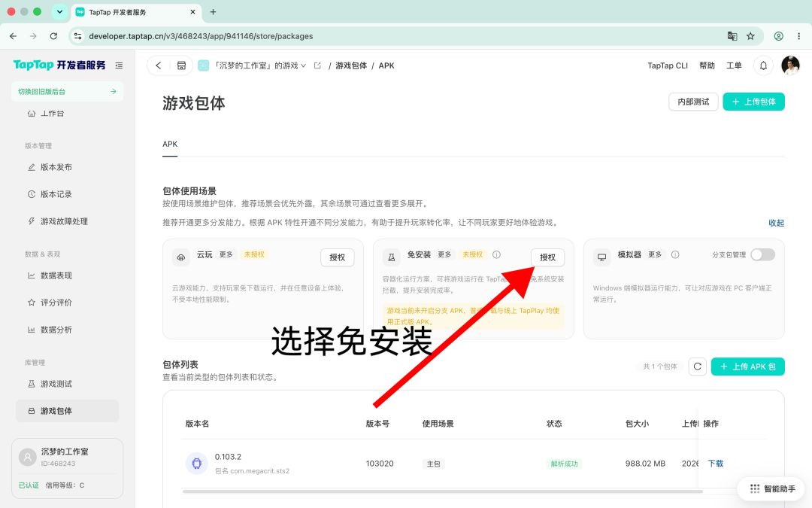Click the horizontal scrollbar under package table
Viewport: 812px width, 508px height.
(x=442, y=491)
